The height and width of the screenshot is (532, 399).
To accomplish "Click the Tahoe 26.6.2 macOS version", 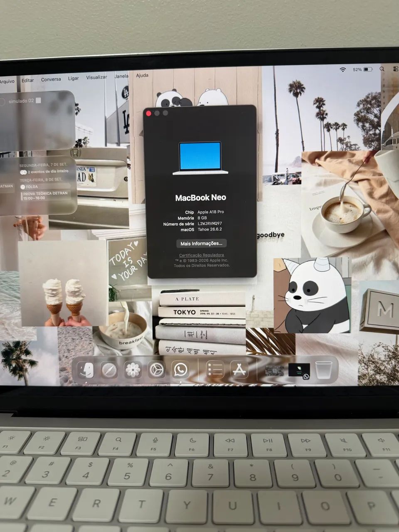I will (x=209, y=229).
